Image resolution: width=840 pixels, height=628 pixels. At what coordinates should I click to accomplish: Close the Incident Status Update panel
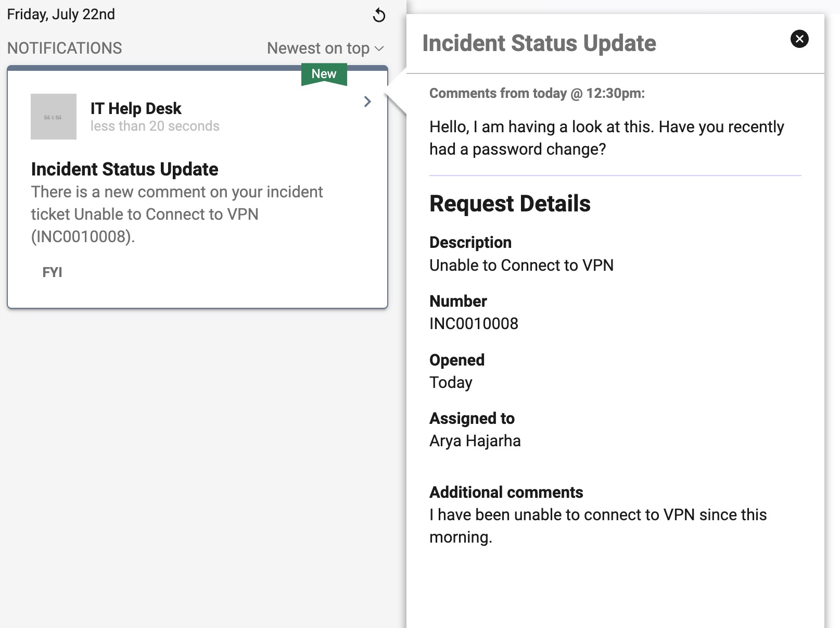(799, 39)
